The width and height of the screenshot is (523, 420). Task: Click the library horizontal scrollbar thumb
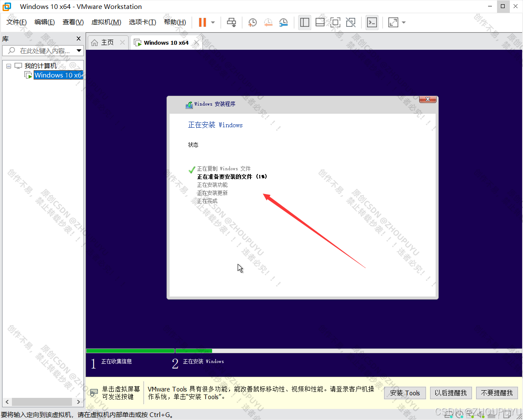[42, 402]
